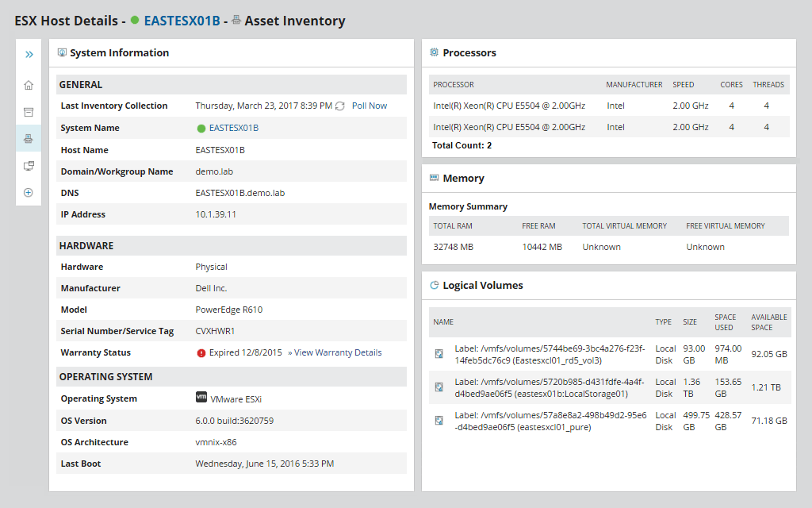Click the refresh icon next to Last Inventory Collection

click(x=339, y=106)
